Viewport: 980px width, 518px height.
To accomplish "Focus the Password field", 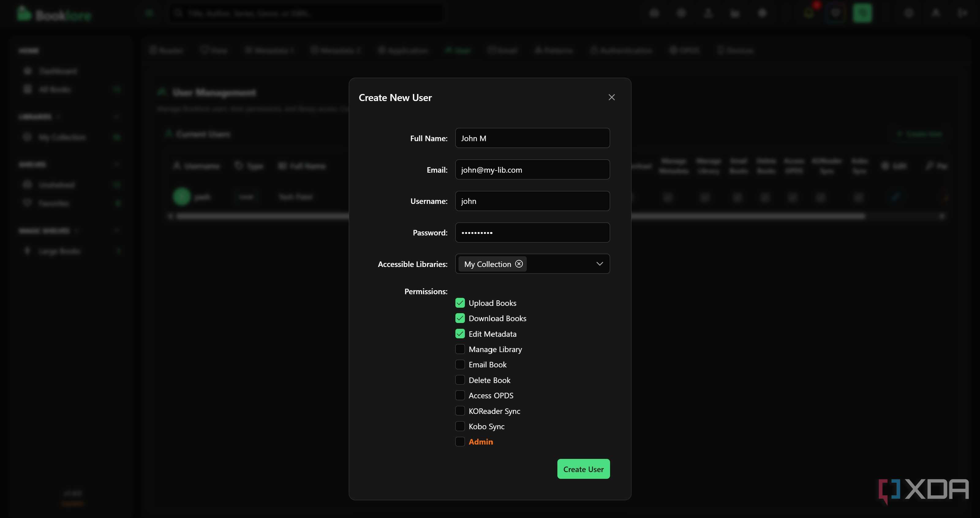I will tap(532, 232).
